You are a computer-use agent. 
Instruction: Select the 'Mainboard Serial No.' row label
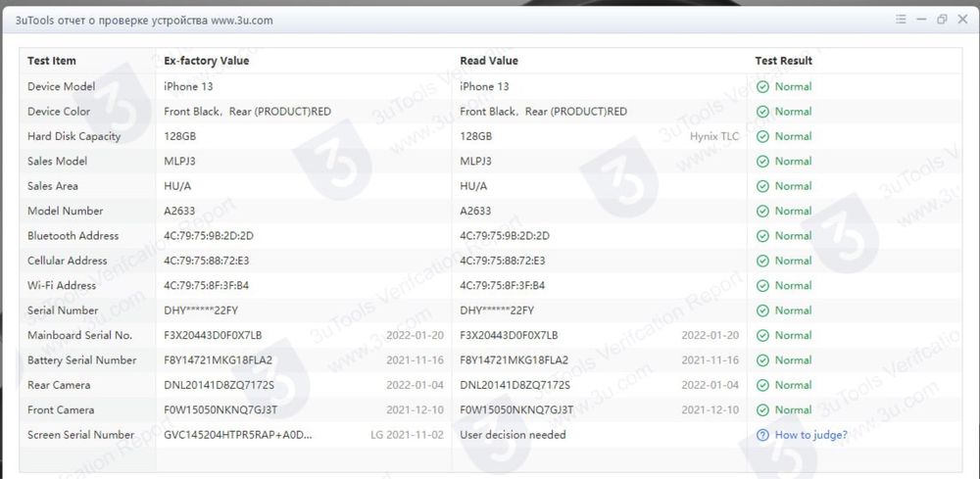(x=79, y=335)
